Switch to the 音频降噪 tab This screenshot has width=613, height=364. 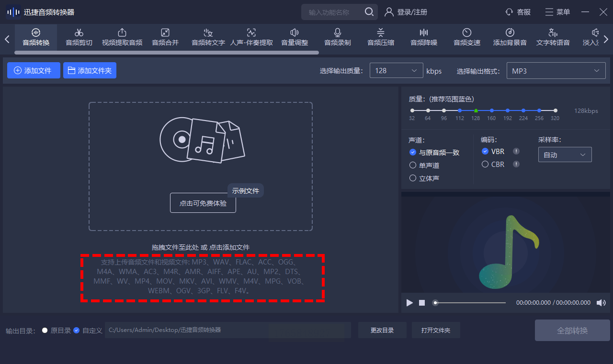(424, 37)
